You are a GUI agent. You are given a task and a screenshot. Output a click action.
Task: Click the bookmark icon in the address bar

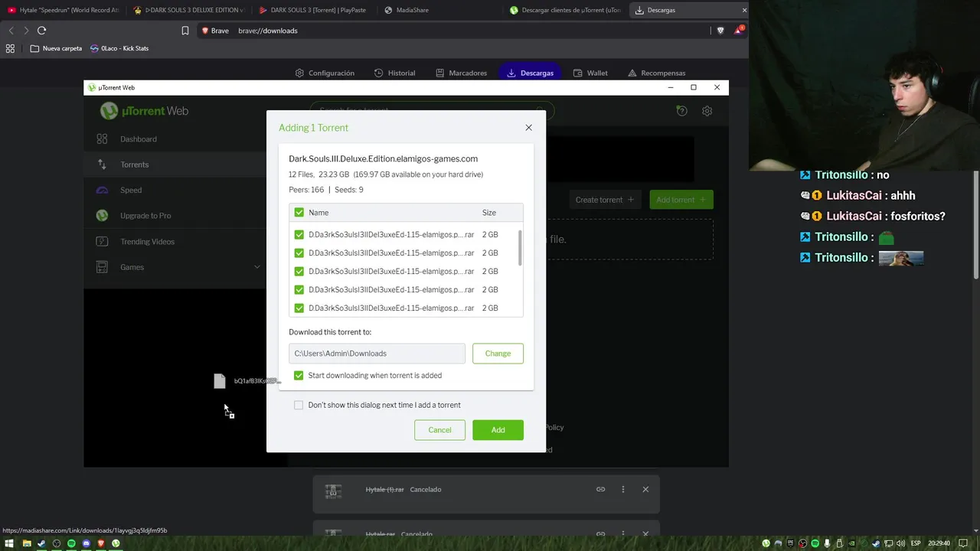click(185, 31)
